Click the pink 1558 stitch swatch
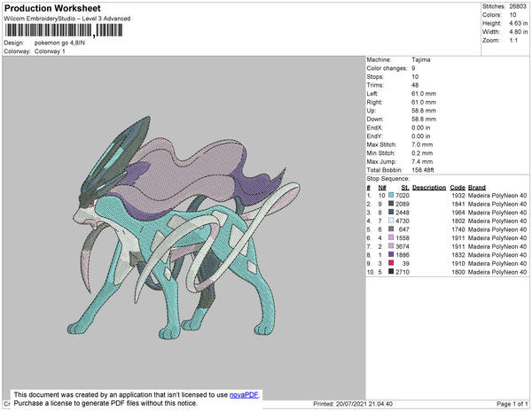Screen dimensions: 532x411 [x=391, y=237]
